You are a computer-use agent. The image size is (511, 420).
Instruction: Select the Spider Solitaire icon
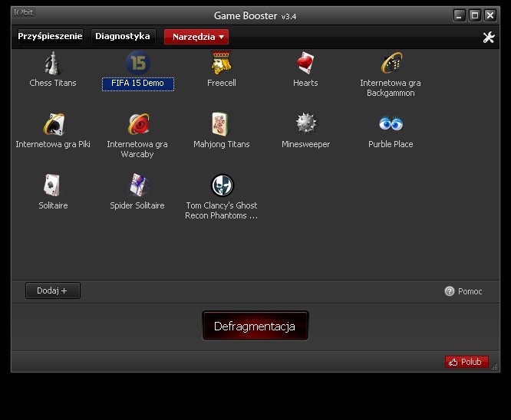[138, 185]
